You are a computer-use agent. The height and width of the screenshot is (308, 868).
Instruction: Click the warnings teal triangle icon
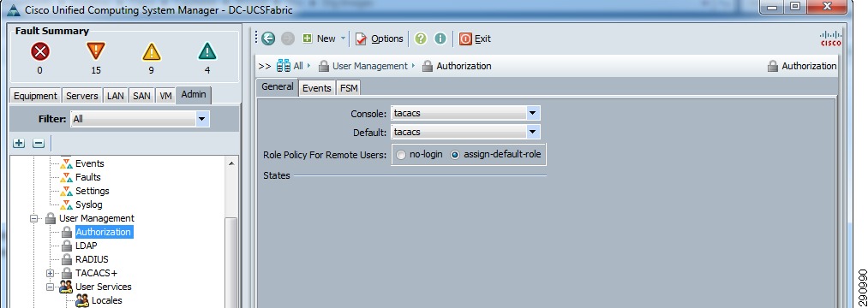click(x=207, y=52)
